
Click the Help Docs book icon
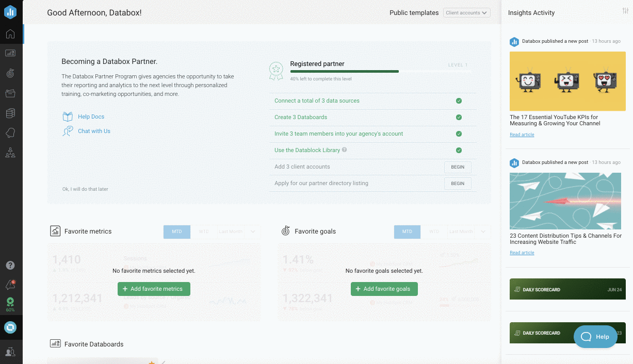pos(68,117)
